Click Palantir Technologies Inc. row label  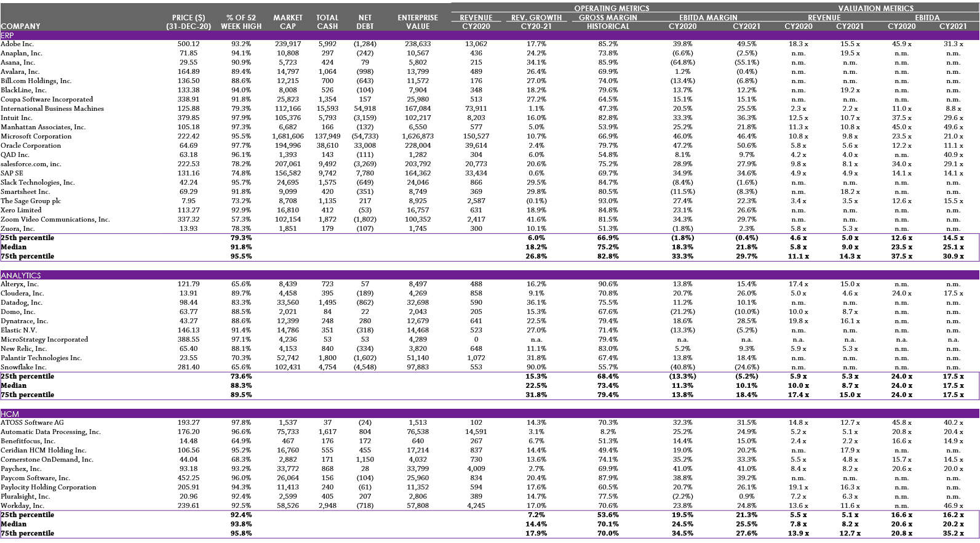click(41, 358)
